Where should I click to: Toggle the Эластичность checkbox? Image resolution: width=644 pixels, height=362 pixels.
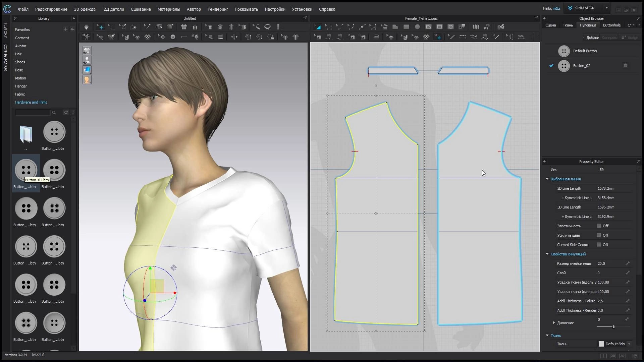[x=599, y=226]
